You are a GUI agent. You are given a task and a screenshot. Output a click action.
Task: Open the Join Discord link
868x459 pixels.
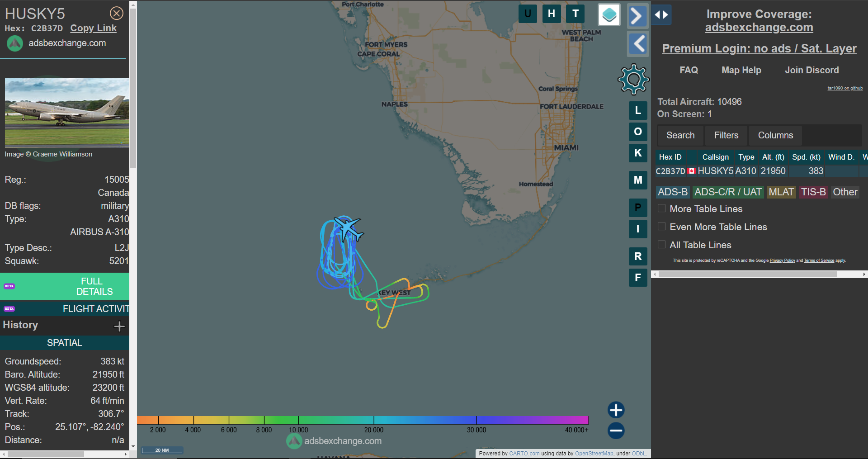coord(811,70)
